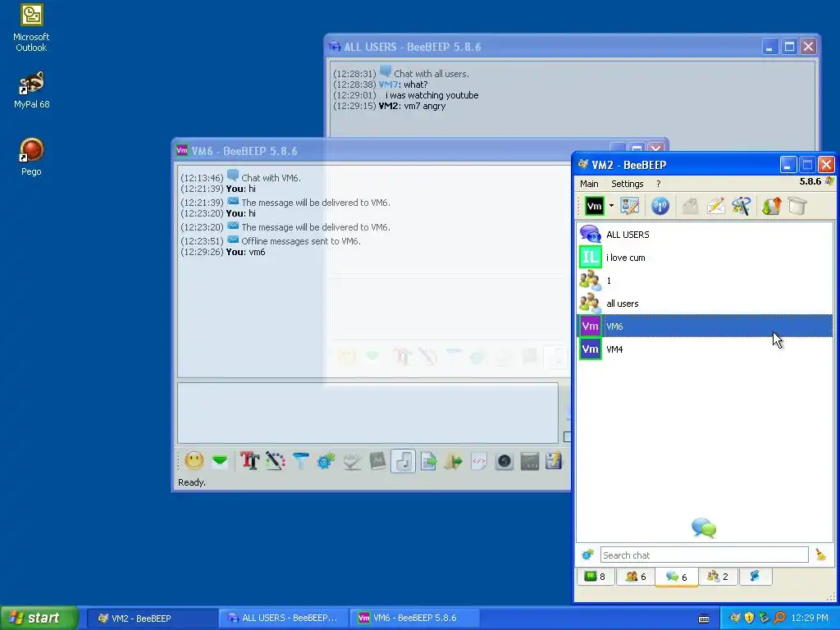Open the Microsoft Outlook desktop icon
Screen dimensions: 840x630
(31, 29)
